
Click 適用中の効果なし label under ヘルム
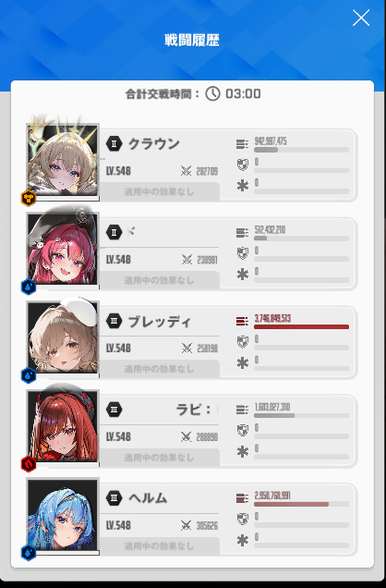pyautogui.click(x=159, y=546)
